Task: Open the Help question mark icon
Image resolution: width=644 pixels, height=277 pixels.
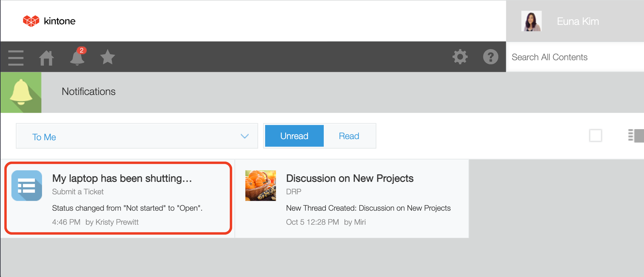Action: (490, 57)
